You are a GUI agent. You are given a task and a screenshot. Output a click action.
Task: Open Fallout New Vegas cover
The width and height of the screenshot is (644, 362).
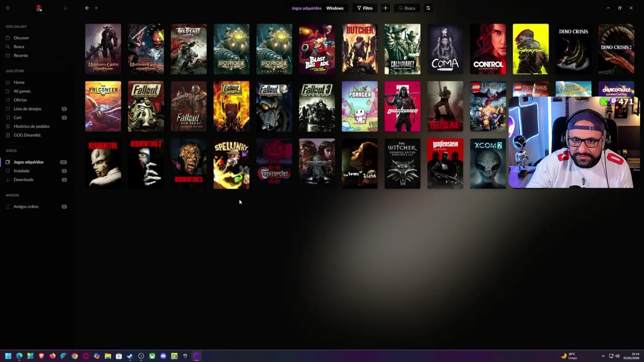click(189, 106)
